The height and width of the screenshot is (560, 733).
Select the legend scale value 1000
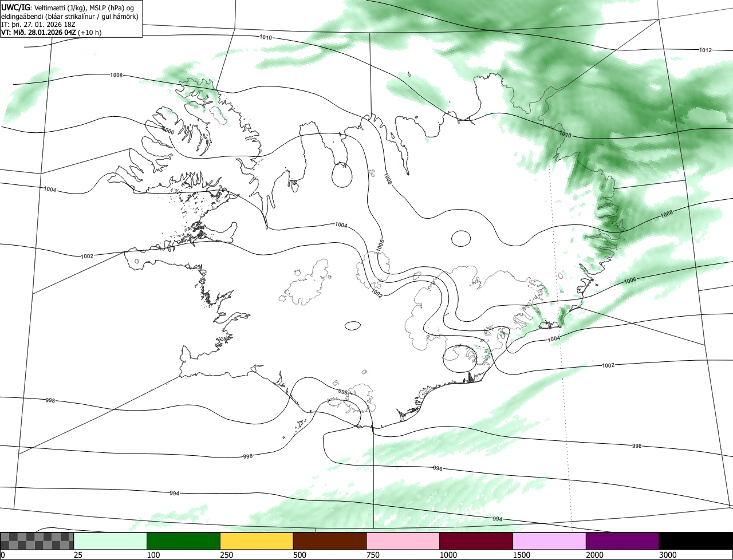448,555
